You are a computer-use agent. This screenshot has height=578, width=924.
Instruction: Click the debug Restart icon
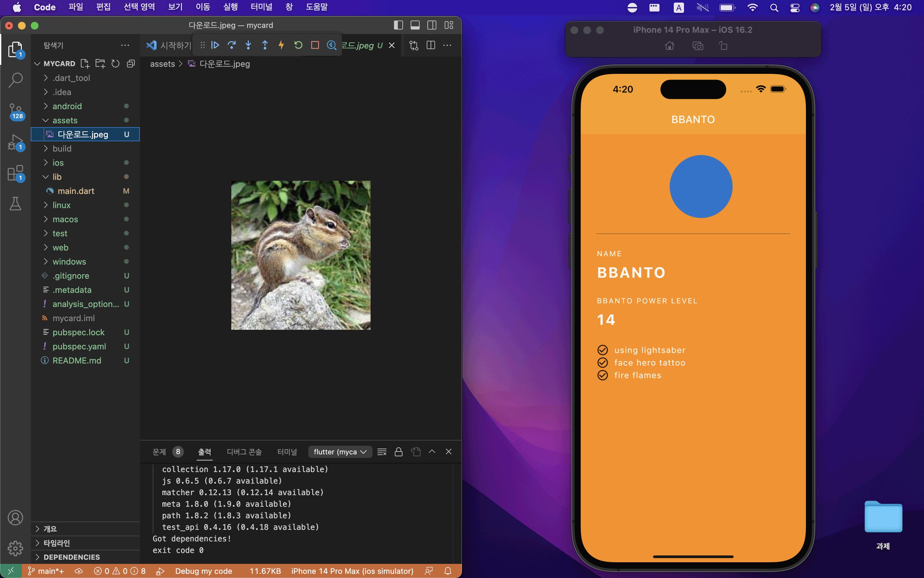click(x=298, y=45)
